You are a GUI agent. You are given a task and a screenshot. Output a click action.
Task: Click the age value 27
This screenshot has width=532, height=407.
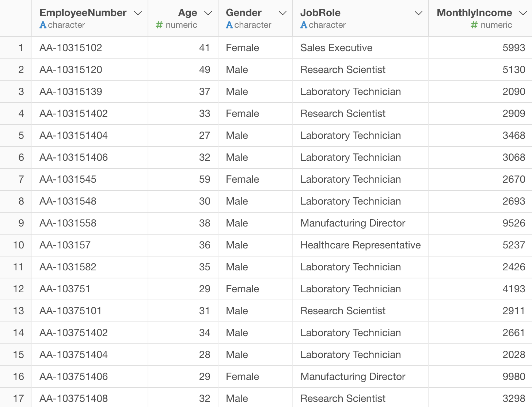205,136
